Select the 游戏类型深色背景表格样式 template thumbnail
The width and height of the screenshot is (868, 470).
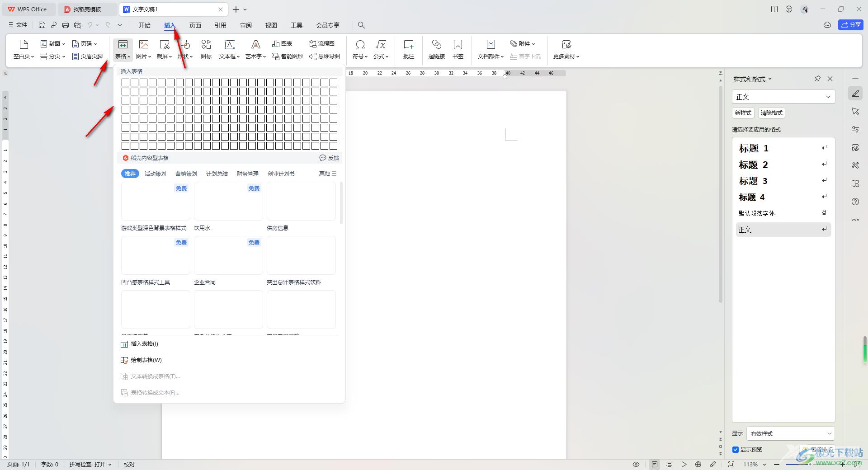(156, 201)
